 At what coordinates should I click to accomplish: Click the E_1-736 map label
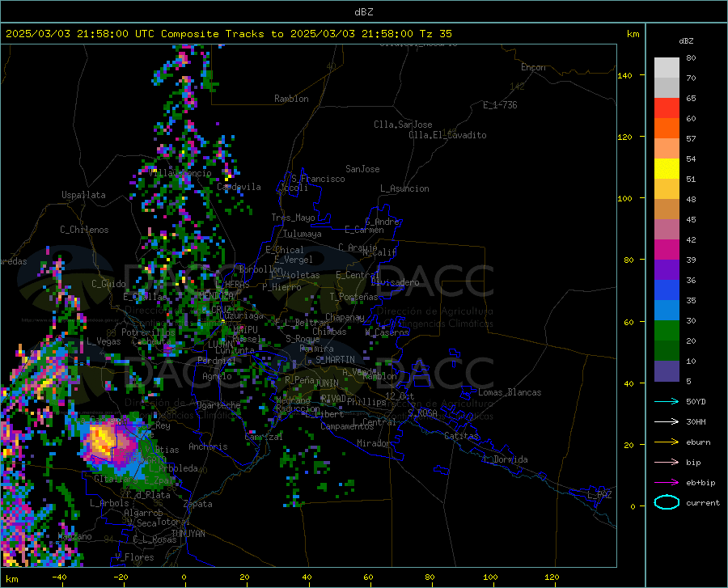click(500, 105)
